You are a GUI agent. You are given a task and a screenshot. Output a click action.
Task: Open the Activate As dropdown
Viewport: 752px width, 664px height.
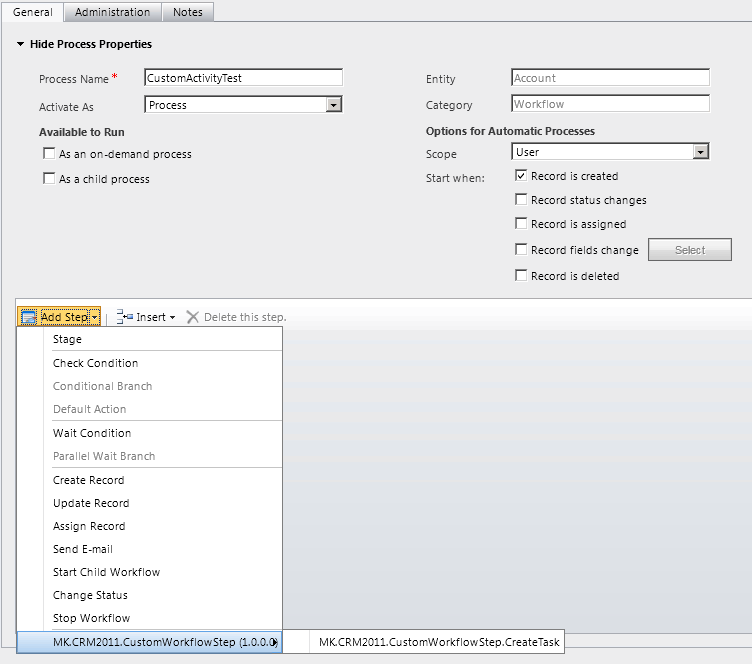[333, 105]
